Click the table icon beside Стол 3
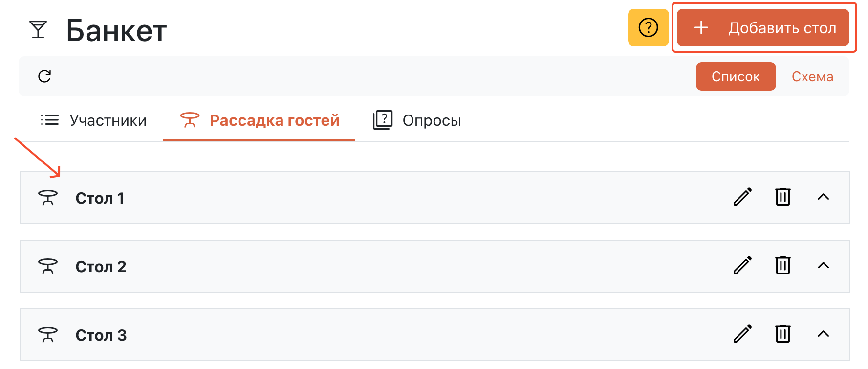Viewport: 868px width, 369px height. coord(47,335)
